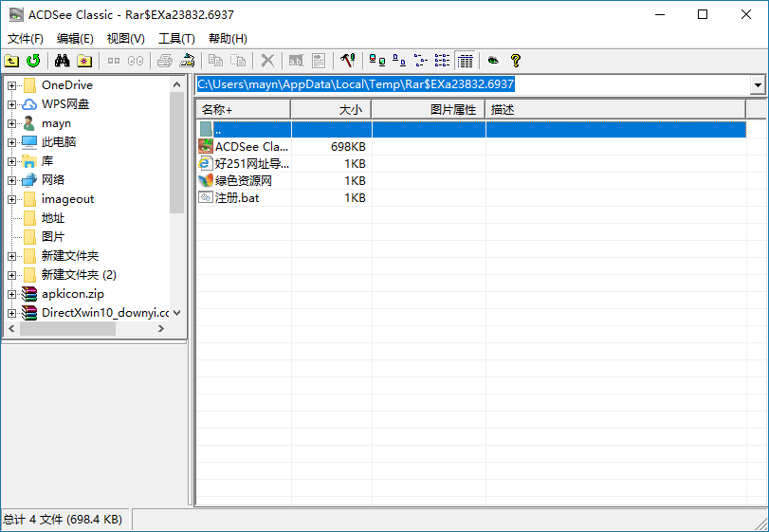The width and height of the screenshot is (769, 532).
Task: Click the folder tree horizontal scrollbar
Action: (x=85, y=328)
